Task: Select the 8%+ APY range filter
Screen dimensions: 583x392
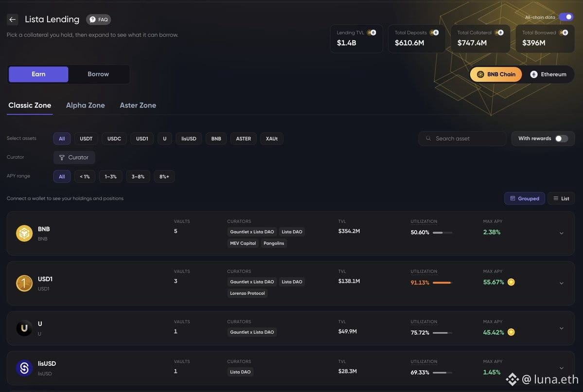Action: coord(164,176)
